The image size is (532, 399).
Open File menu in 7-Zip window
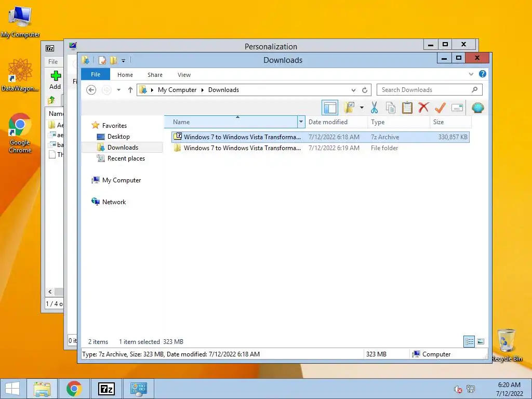(53, 62)
